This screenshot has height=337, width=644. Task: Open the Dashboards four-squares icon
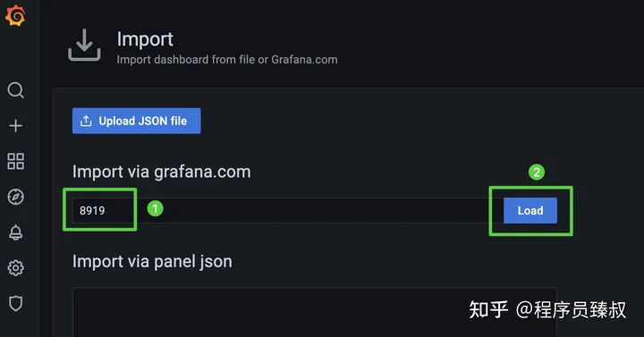pyautogui.click(x=15, y=161)
